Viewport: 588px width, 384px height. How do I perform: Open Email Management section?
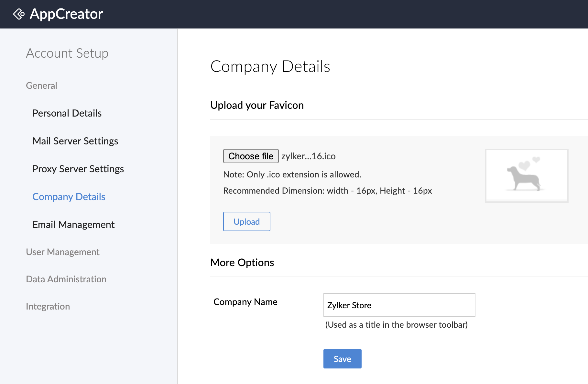tap(73, 225)
